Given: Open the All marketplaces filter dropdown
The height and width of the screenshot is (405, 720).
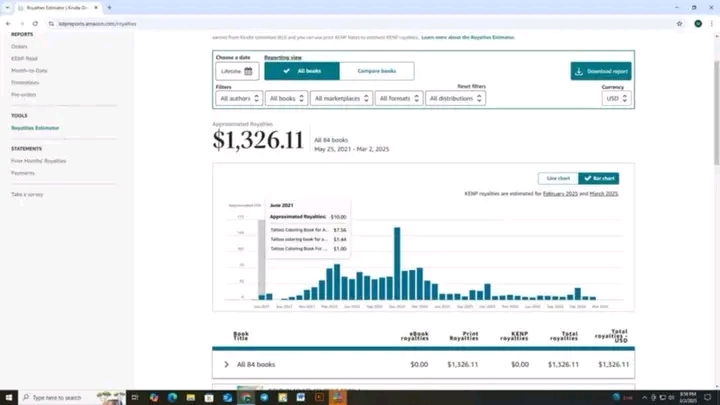Looking at the screenshot, I should [340, 98].
